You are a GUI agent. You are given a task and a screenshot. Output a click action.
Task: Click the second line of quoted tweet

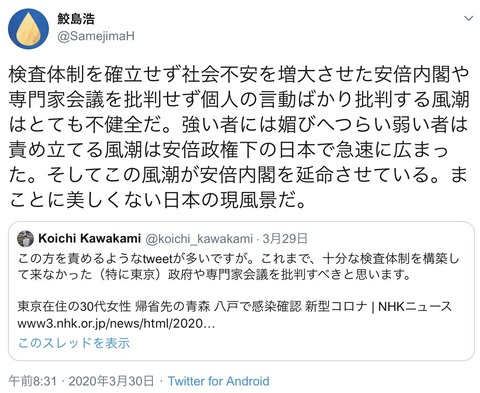tap(214, 275)
